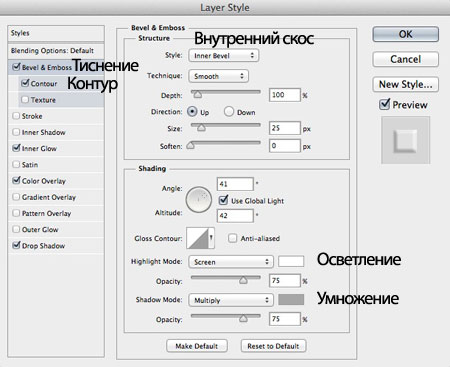
Task: Enable the Satin checkbox
Action: [16, 164]
